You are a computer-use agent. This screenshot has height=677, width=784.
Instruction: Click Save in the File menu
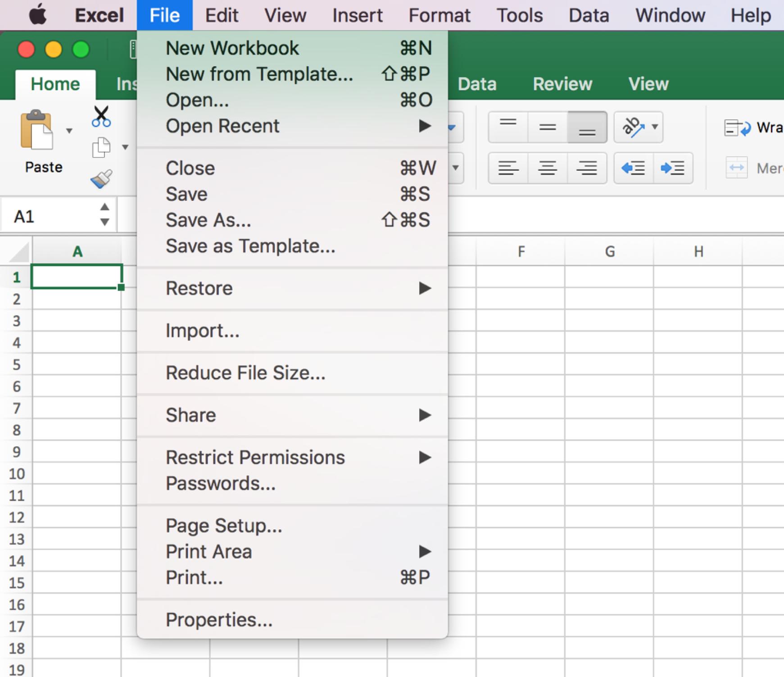tap(292, 194)
